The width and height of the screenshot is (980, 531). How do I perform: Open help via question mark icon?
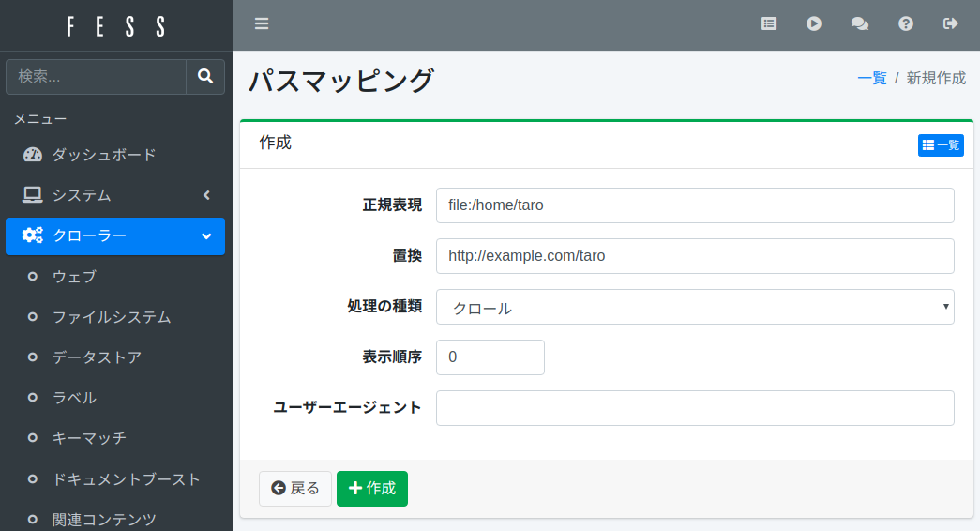pyautogui.click(x=906, y=24)
